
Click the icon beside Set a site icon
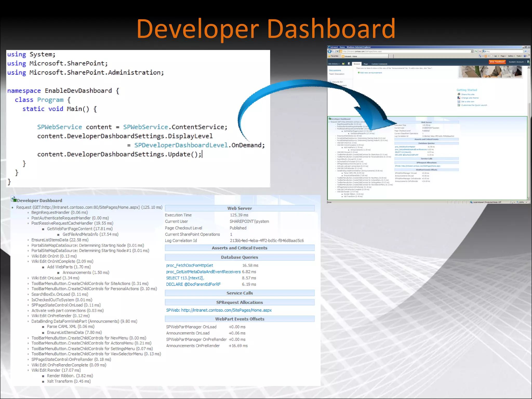pyautogui.click(x=459, y=102)
